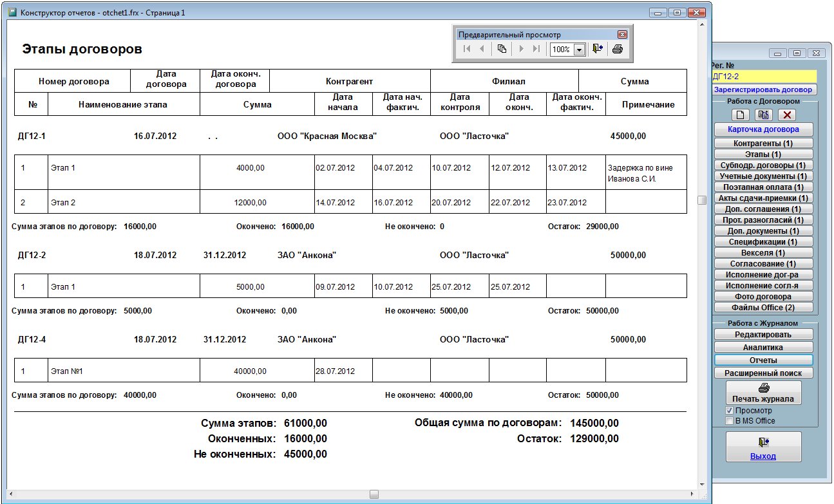This screenshot has width=834, height=504.
Task: Click Зарегистрировать договор button
Action: tap(763, 90)
